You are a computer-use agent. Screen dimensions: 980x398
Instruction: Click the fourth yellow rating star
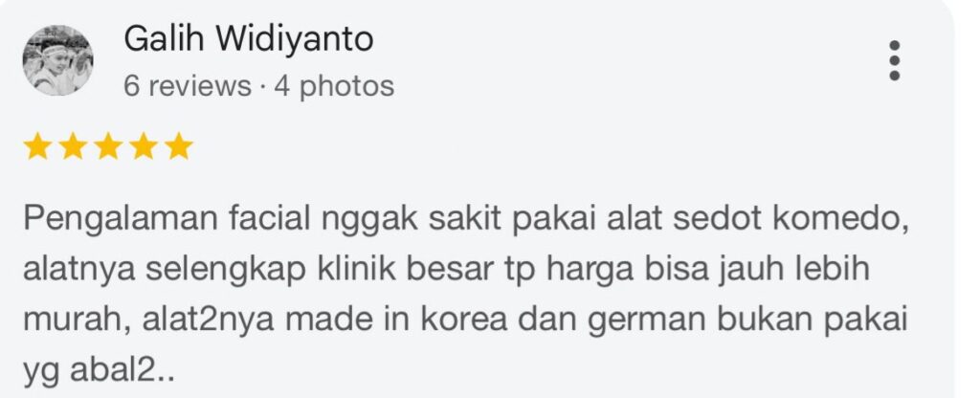pyautogui.click(x=144, y=146)
